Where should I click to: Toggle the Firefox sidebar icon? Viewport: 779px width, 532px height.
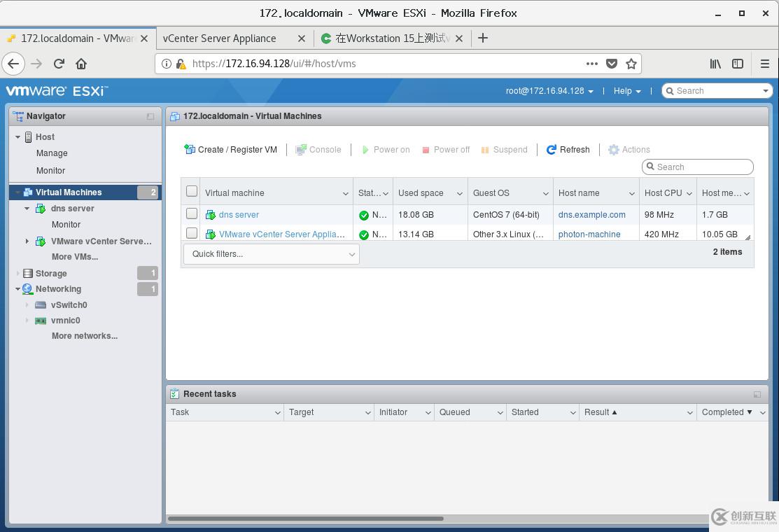(738, 64)
